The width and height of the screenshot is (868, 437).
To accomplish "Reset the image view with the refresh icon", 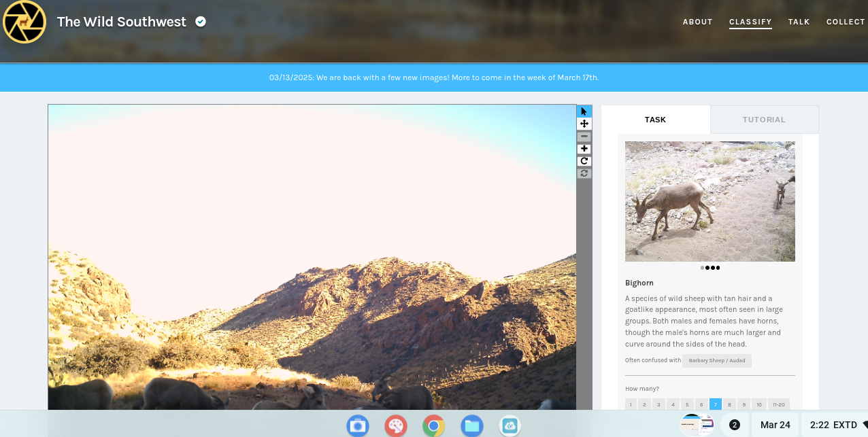I will [584, 173].
